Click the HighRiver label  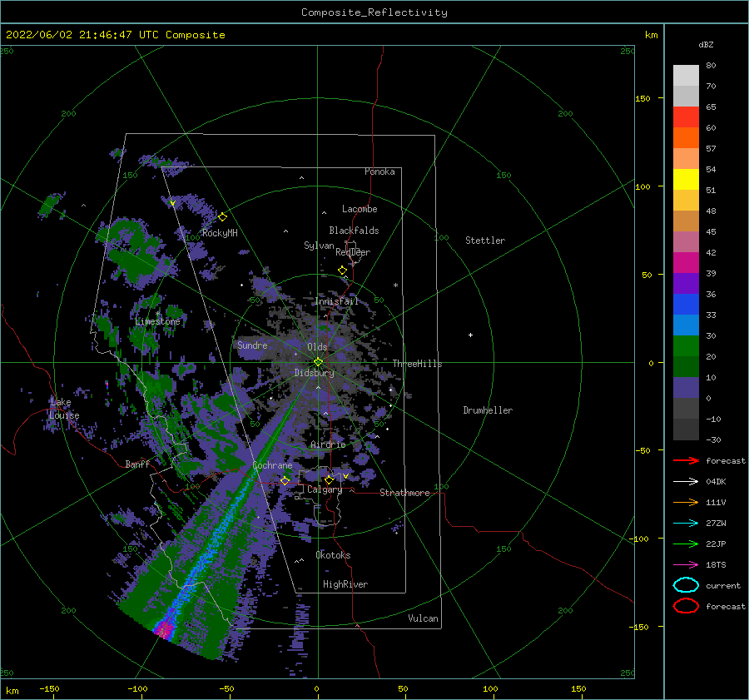coord(345,584)
